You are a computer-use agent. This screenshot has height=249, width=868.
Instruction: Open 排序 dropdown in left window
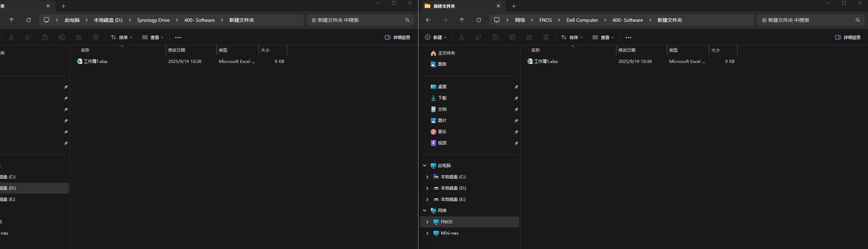click(121, 37)
